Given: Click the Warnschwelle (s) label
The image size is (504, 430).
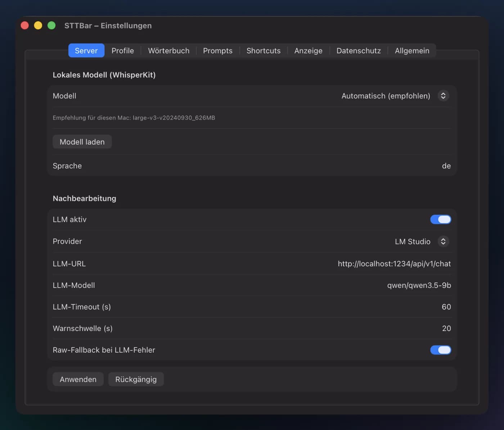Looking at the screenshot, I should [x=82, y=328].
